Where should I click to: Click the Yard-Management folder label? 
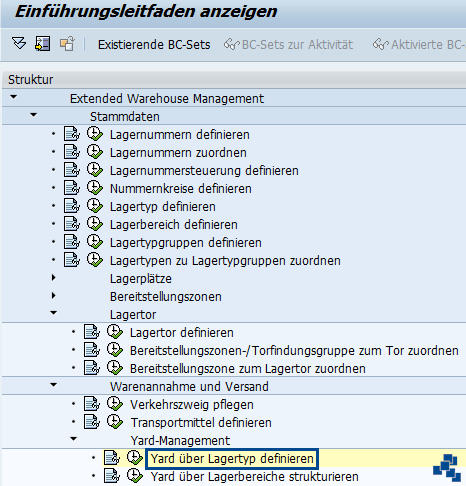(x=180, y=441)
